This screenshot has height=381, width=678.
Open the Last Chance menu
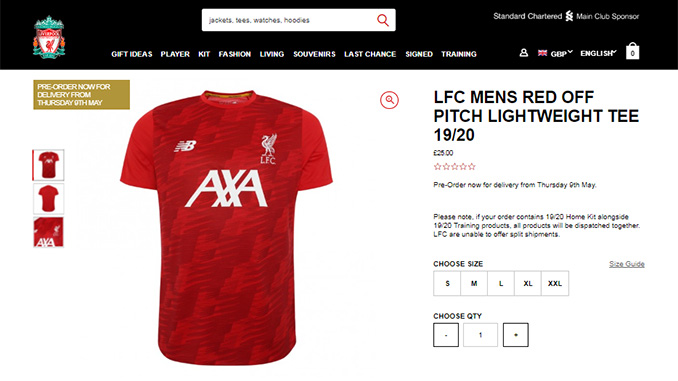pyautogui.click(x=370, y=54)
